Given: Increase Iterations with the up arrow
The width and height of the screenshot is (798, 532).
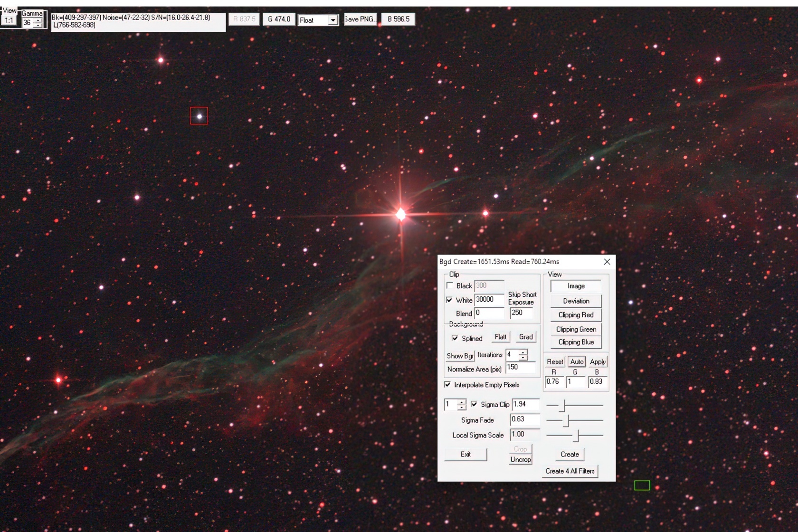Looking at the screenshot, I should click(x=523, y=352).
